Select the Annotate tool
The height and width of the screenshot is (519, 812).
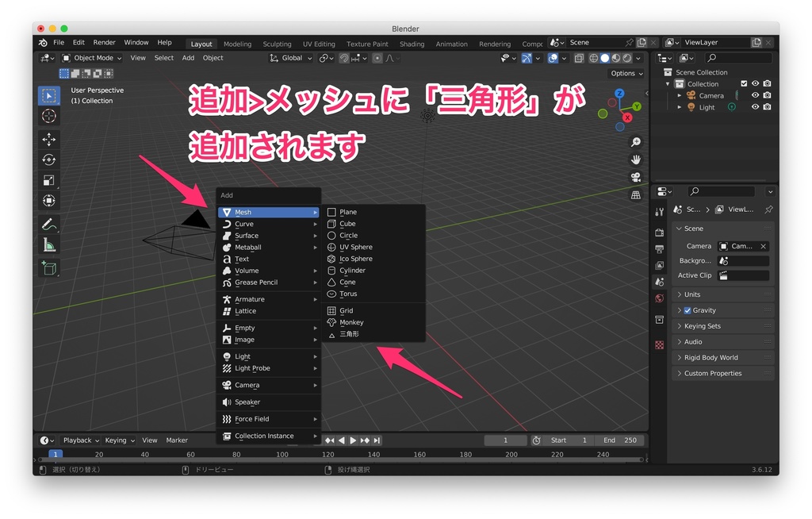click(x=49, y=223)
